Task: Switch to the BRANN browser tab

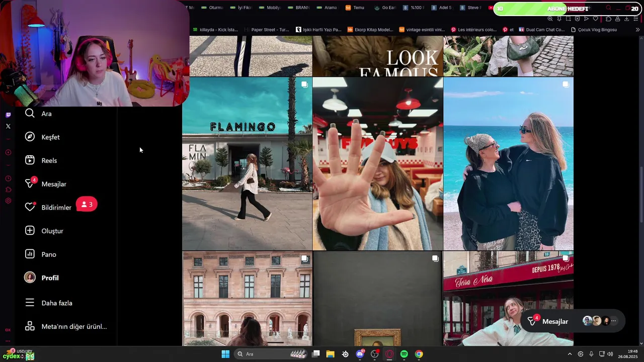Action: [x=298, y=8]
